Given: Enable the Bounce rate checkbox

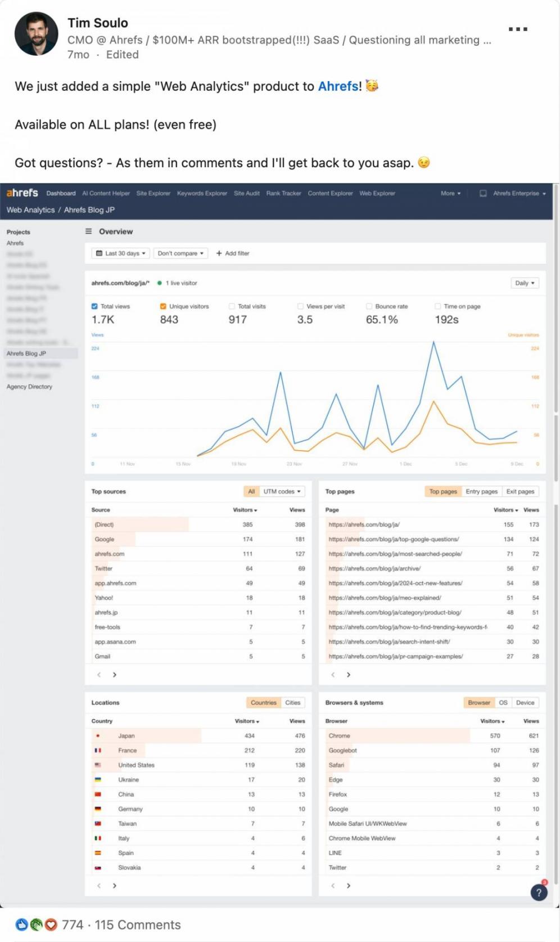Looking at the screenshot, I should click(x=369, y=307).
